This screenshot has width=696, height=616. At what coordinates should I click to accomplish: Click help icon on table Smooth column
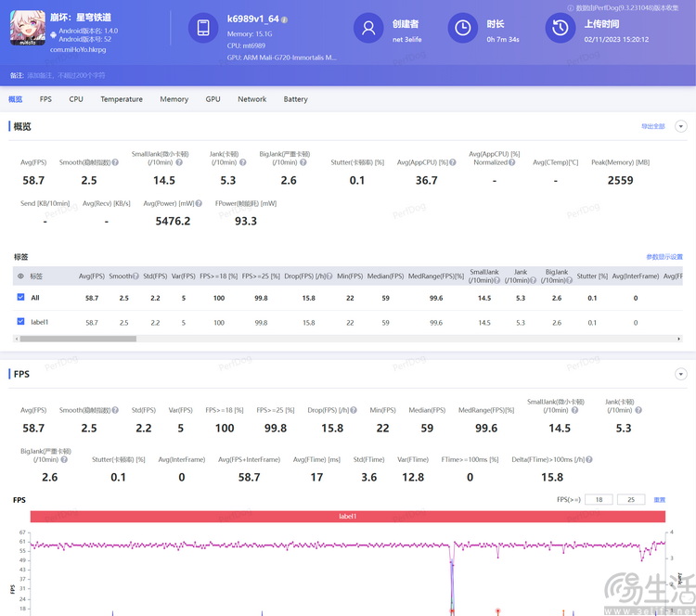click(x=135, y=276)
